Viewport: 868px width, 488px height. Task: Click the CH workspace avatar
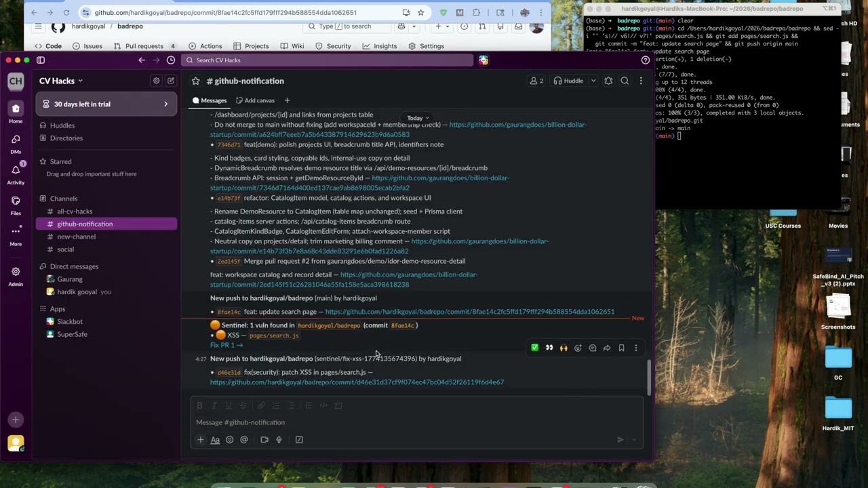click(x=16, y=81)
